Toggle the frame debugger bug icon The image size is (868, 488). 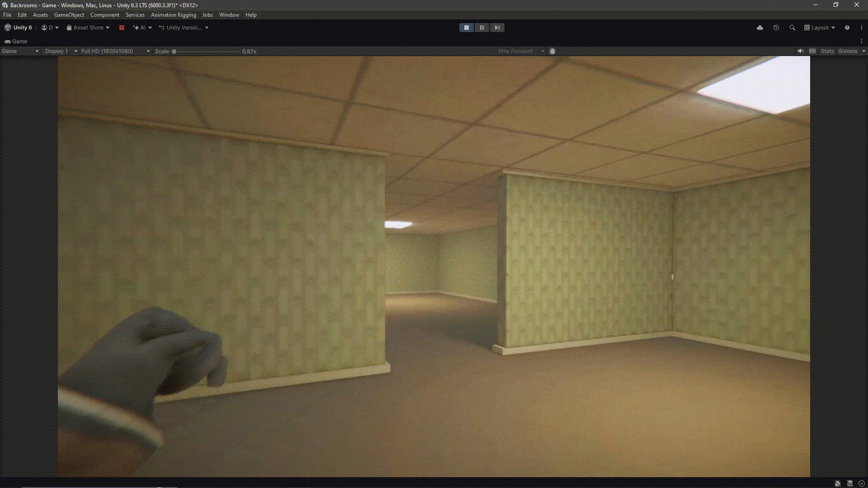(552, 51)
